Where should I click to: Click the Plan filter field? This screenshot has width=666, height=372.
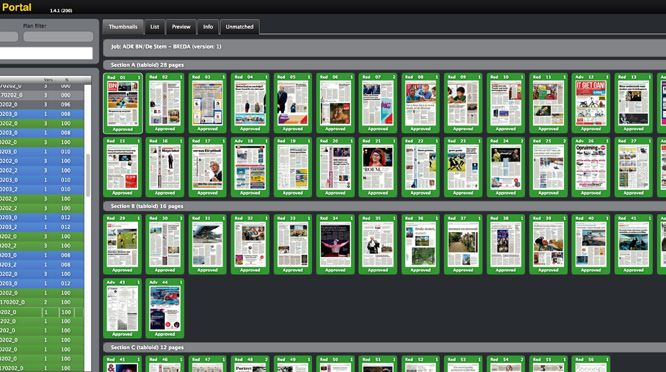[x=58, y=37]
